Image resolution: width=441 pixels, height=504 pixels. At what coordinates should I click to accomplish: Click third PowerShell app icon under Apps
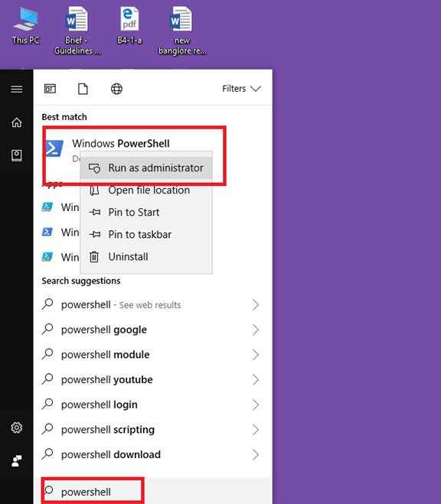click(47, 257)
